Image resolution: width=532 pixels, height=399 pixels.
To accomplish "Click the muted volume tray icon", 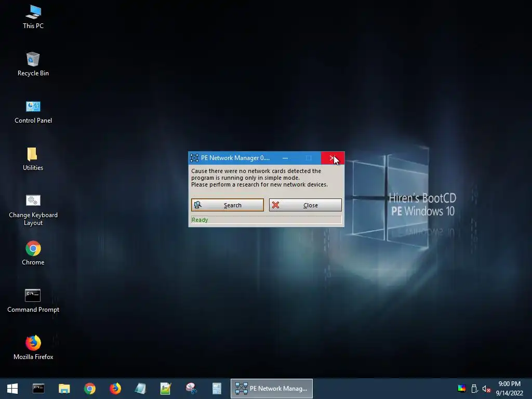I will pyautogui.click(x=486, y=389).
